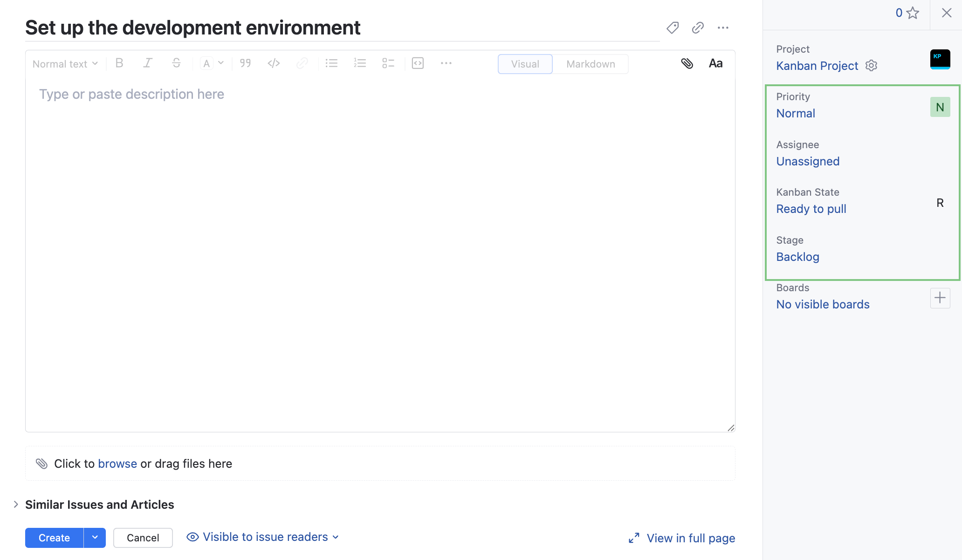Image resolution: width=962 pixels, height=560 pixels.
Task: Toggle italic formatting
Action: pyautogui.click(x=148, y=63)
